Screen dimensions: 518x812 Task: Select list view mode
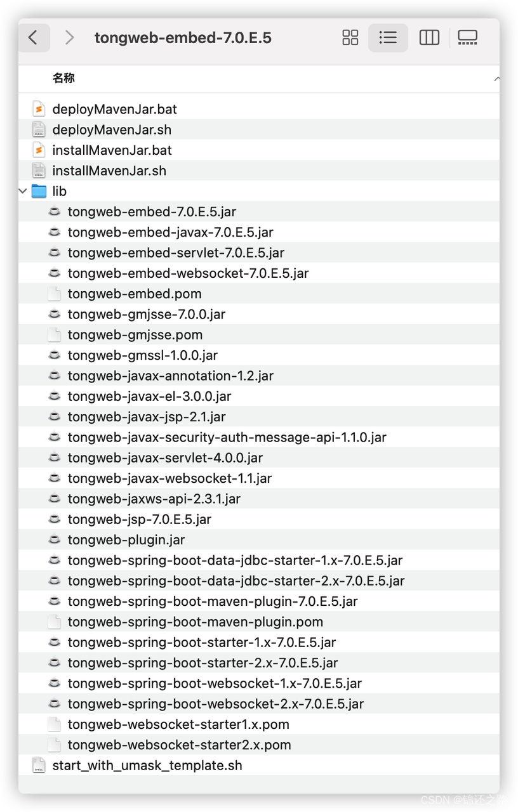coord(388,37)
